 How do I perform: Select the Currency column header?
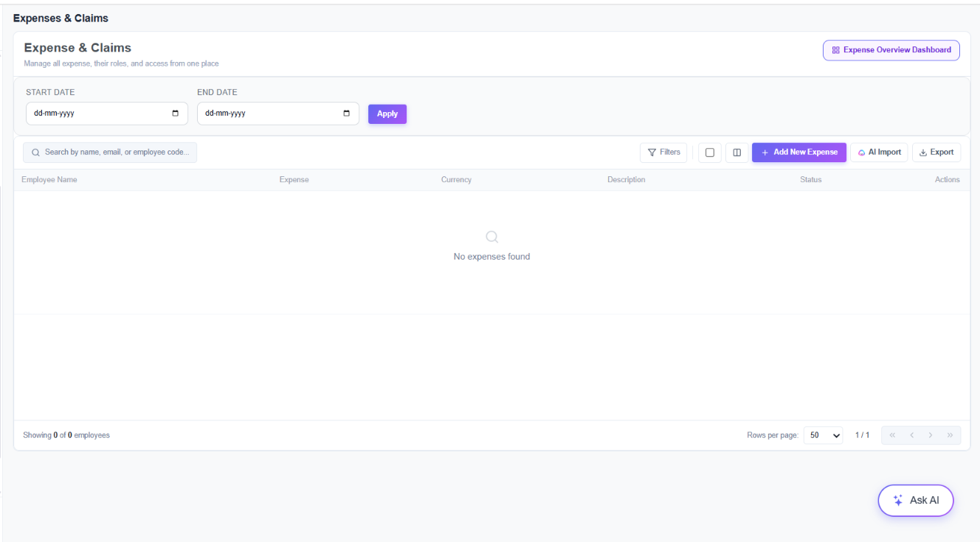coord(456,180)
